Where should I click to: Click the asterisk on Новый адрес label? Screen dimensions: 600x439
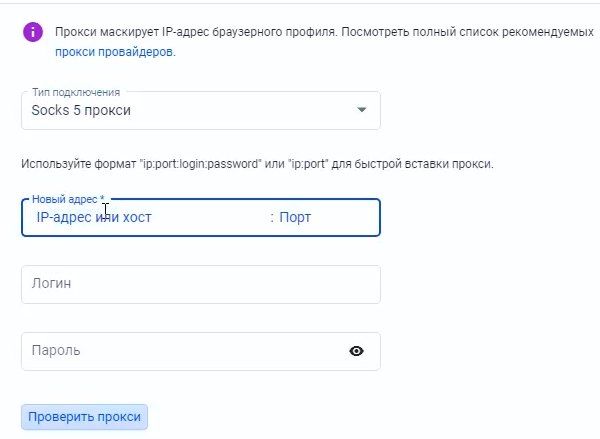102,198
